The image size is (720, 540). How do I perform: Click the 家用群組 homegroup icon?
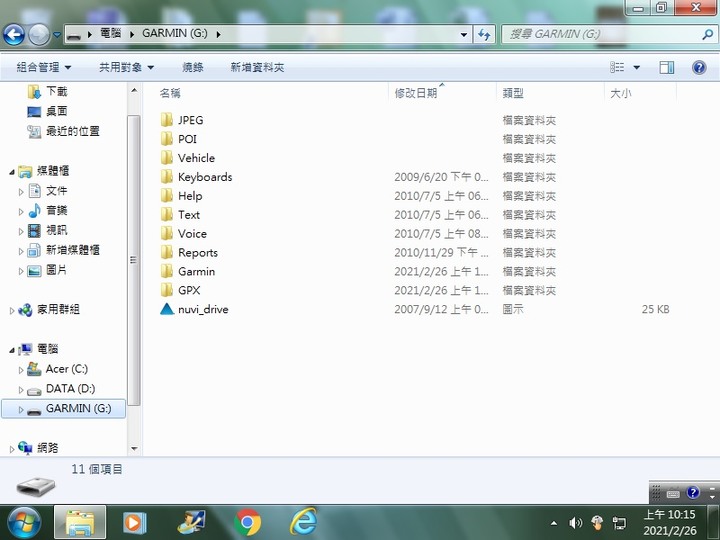pyautogui.click(x=25, y=309)
